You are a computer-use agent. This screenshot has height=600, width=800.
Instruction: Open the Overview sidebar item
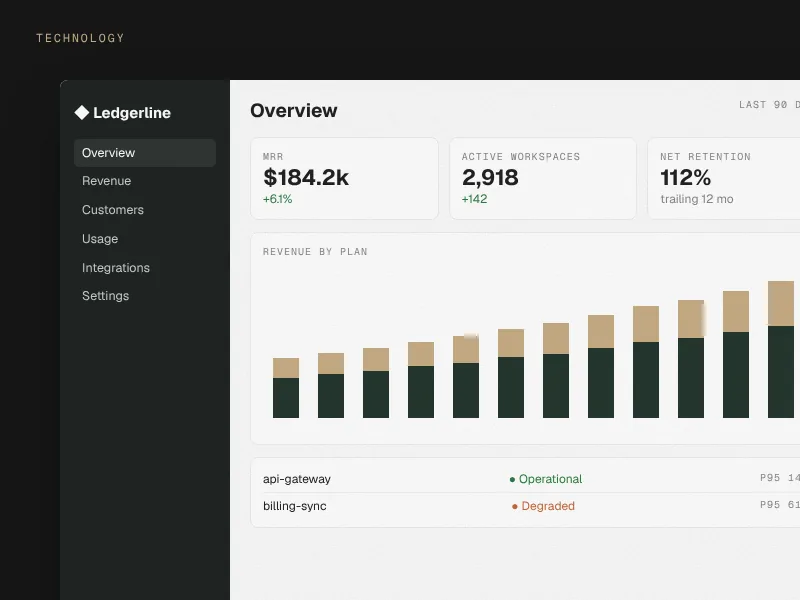(x=145, y=153)
